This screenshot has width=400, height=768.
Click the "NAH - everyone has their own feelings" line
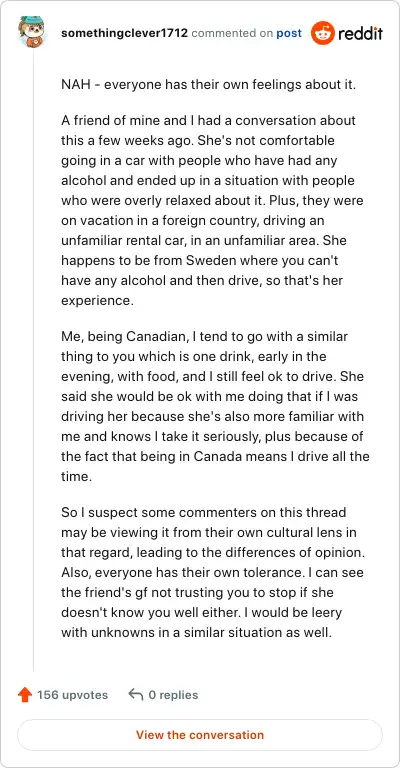point(208,85)
